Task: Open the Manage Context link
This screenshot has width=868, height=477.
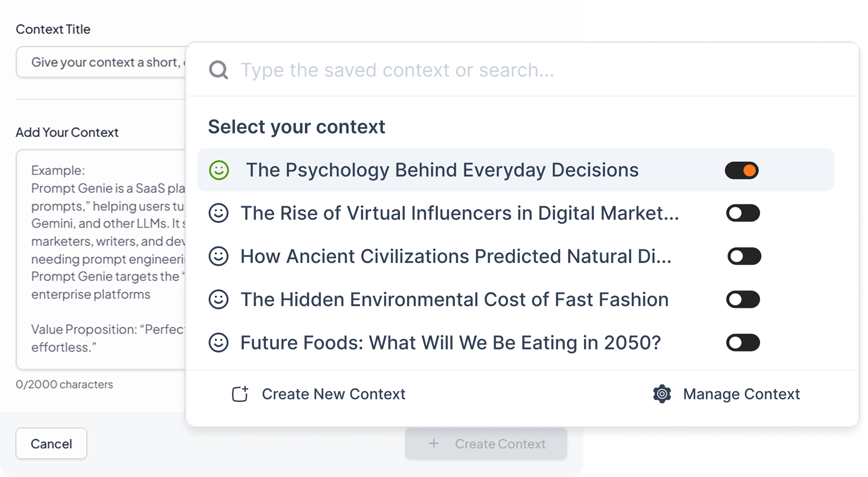Action: pos(741,394)
